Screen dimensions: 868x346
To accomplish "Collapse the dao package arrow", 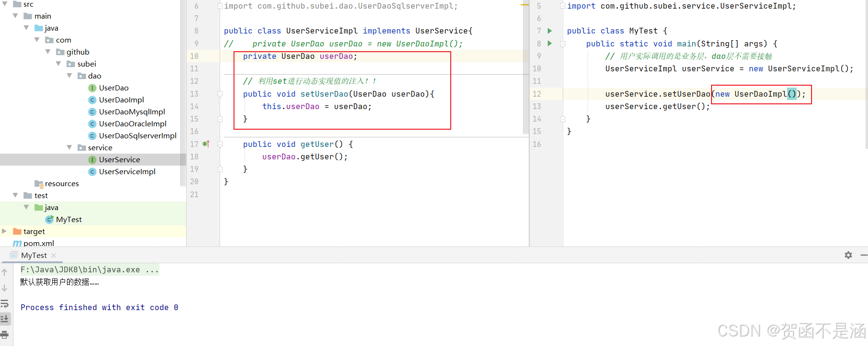I will [70, 76].
